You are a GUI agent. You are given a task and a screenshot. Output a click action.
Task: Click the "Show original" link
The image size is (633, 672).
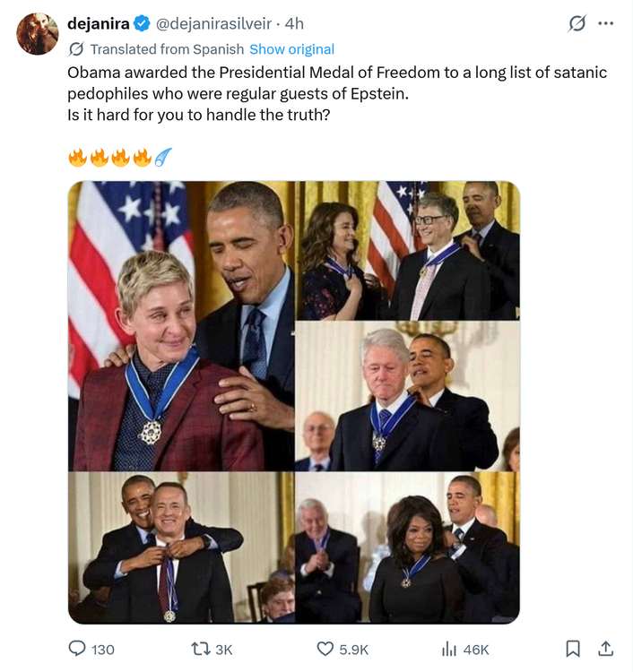coord(291,49)
